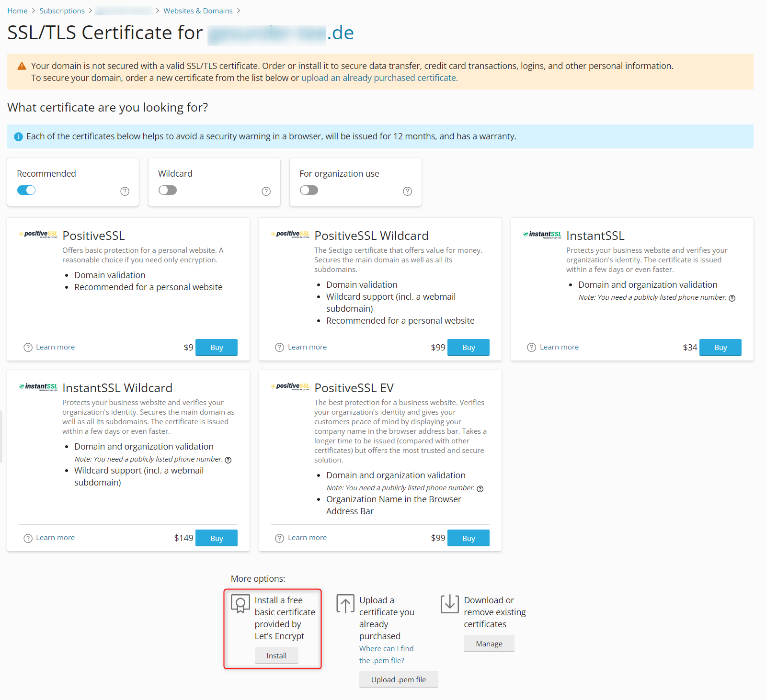The height and width of the screenshot is (700, 766).
Task: Click phone number note help icon in InstantSSL card
Action: click(732, 298)
